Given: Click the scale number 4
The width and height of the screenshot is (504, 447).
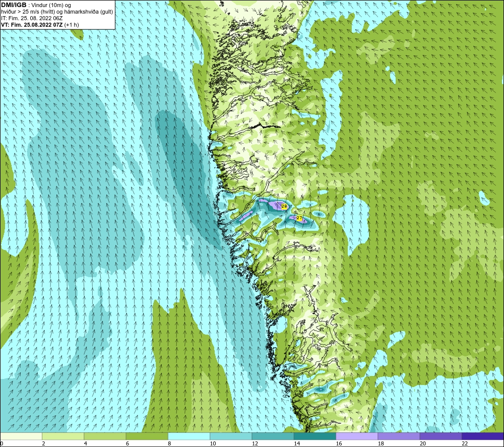Looking at the screenshot, I should click(86, 443).
